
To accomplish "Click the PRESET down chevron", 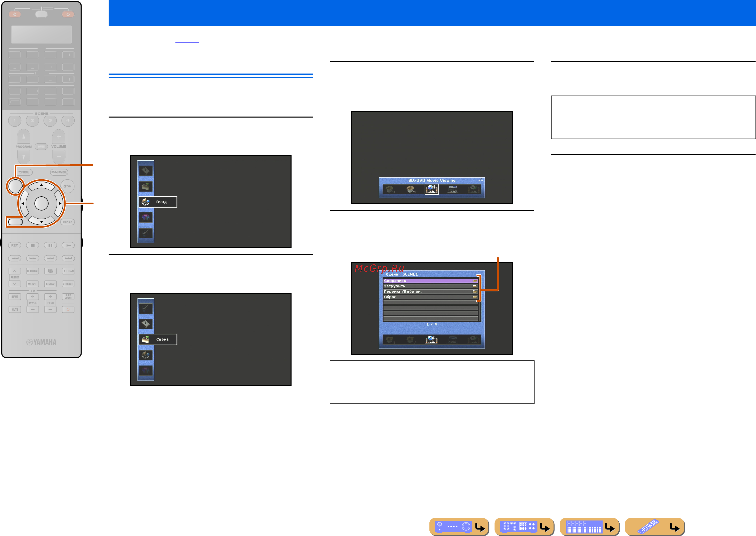I will [15, 284].
